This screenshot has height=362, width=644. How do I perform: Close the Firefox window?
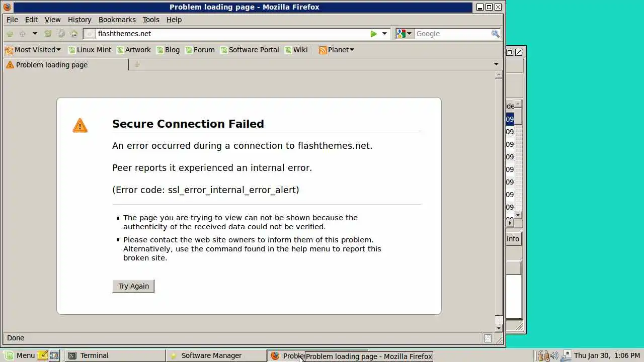[x=498, y=7]
